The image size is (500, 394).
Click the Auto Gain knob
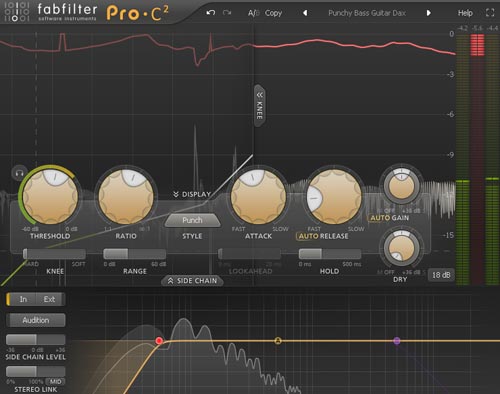pos(401,186)
